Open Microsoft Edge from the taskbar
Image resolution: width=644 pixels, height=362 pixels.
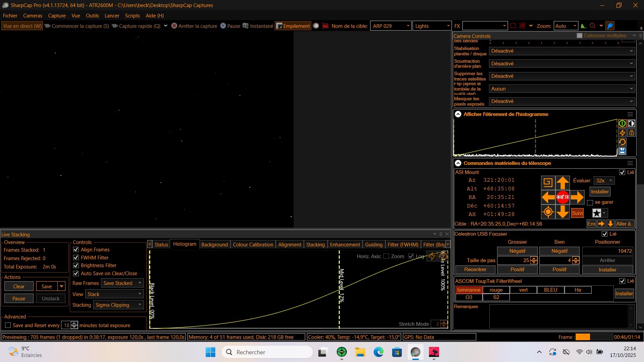click(x=379, y=352)
